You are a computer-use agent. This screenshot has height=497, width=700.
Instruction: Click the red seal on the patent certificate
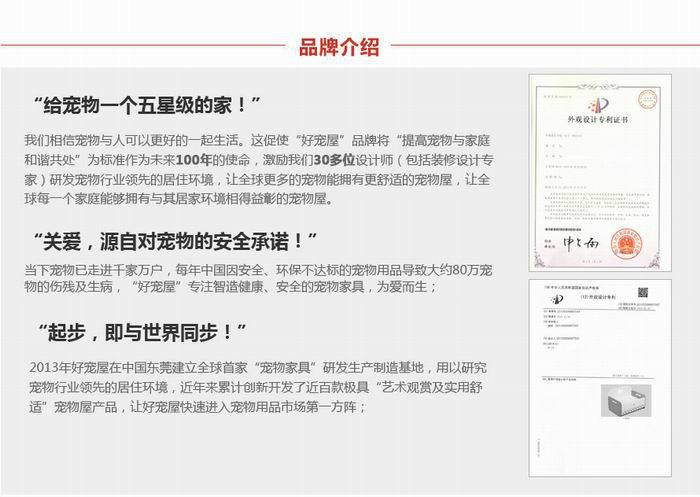(628, 244)
